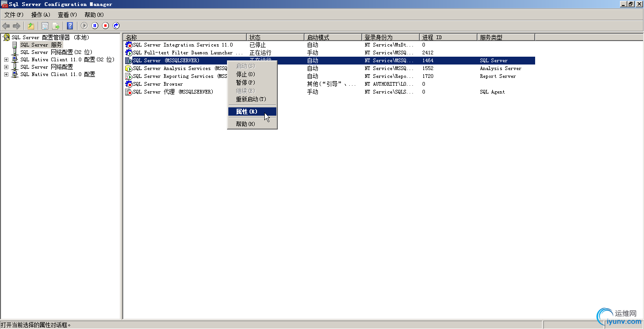Image resolution: width=644 pixels, height=329 pixels.
Task: Select the SQL Server 代理 (MSSQLSERVER) row name
Action: (173, 92)
